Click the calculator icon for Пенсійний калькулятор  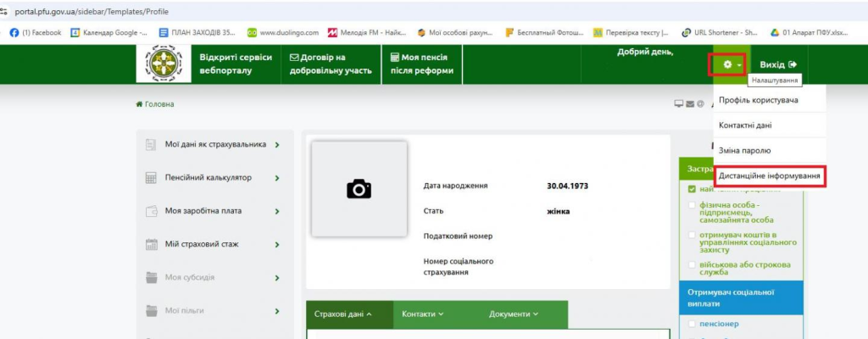(151, 178)
